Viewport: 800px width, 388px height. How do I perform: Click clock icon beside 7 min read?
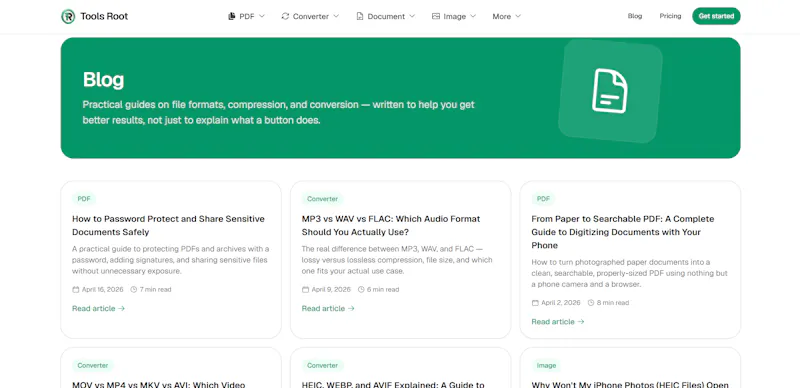tap(134, 289)
